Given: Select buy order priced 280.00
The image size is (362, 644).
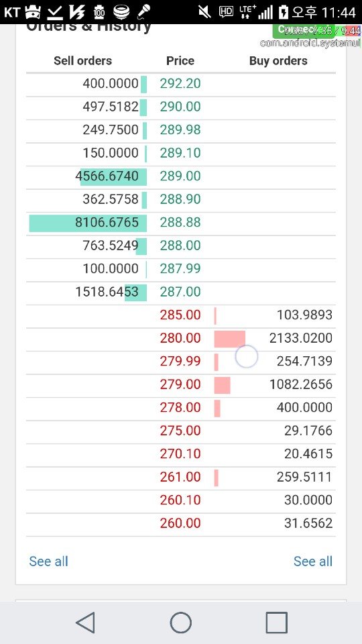Looking at the screenshot, I should [x=180, y=338].
